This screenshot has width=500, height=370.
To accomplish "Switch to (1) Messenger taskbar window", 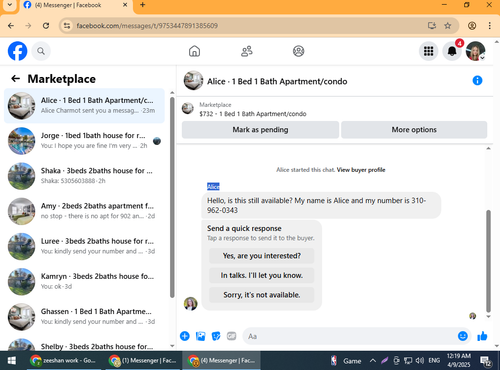I will [143, 360].
